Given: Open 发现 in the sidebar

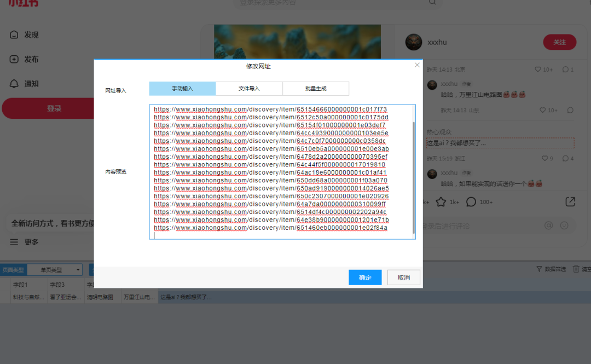Looking at the screenshot, I should (x=24, y=34).
